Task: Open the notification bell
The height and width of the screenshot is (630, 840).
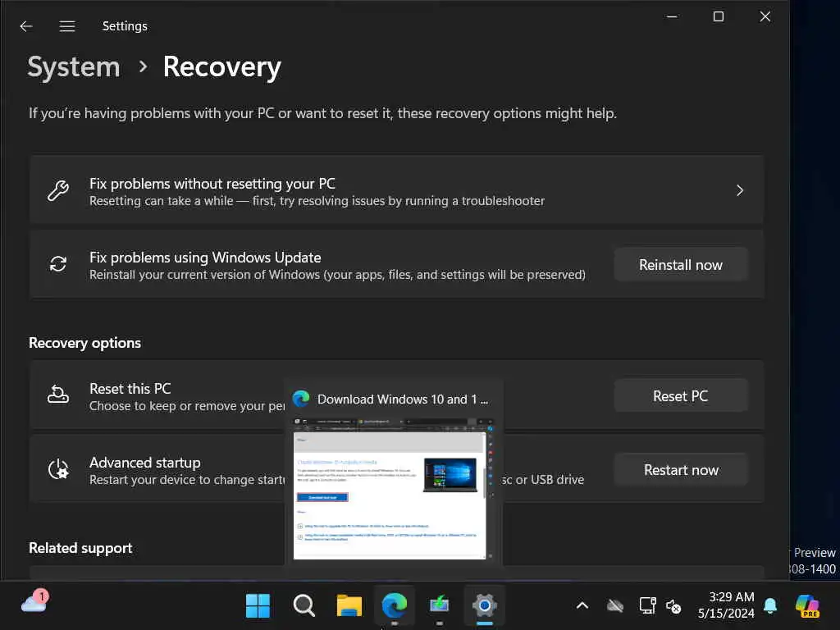Action: pos(770,606)
